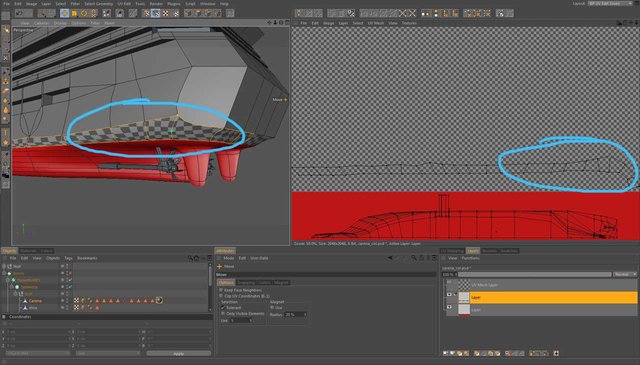The image size is (640, 365).
Task: Open the Magnet tab in Attributes
Action: (x=281, y=283)
